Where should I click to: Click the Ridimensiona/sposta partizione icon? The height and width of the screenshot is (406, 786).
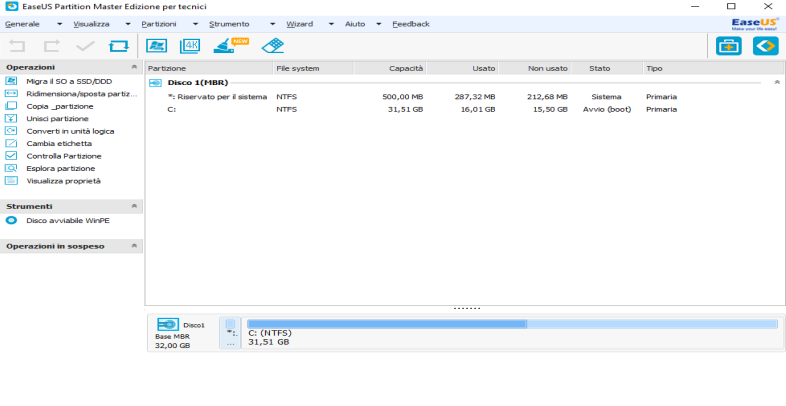coord(11,94)
